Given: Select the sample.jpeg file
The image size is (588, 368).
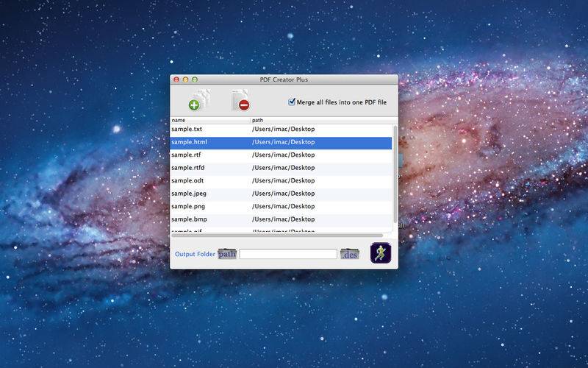Looking at the screenshot, I should [x=282, y=194].
